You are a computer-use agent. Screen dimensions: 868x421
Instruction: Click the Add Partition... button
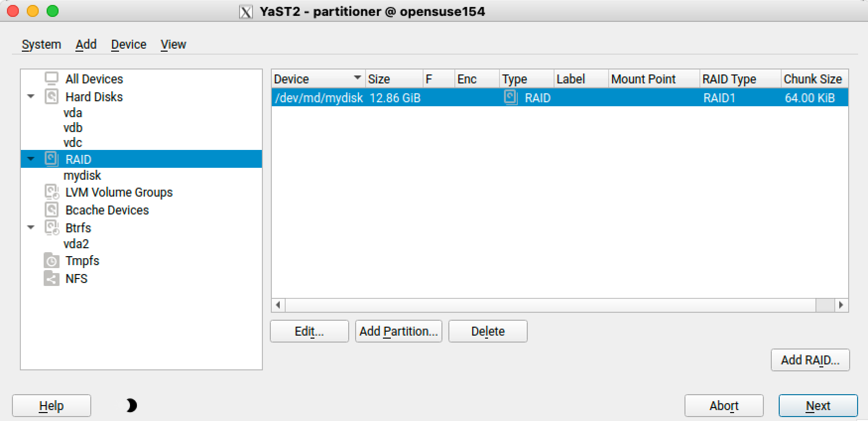399,331
